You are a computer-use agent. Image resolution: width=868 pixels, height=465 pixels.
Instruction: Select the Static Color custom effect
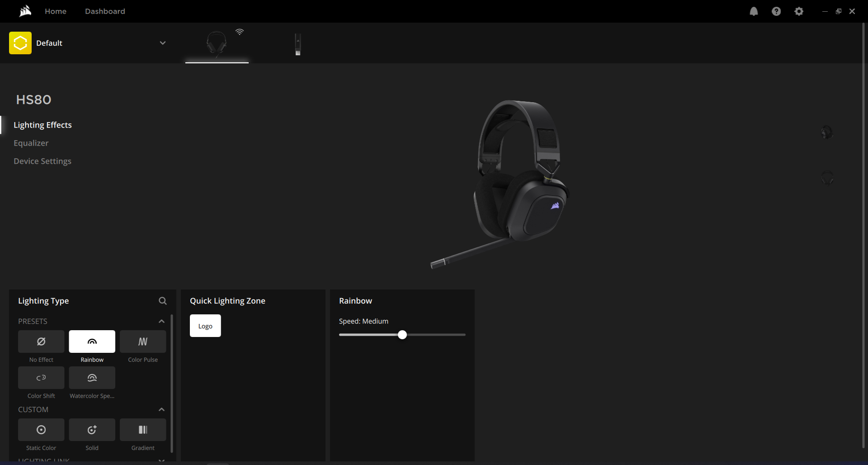coord(41,430)
